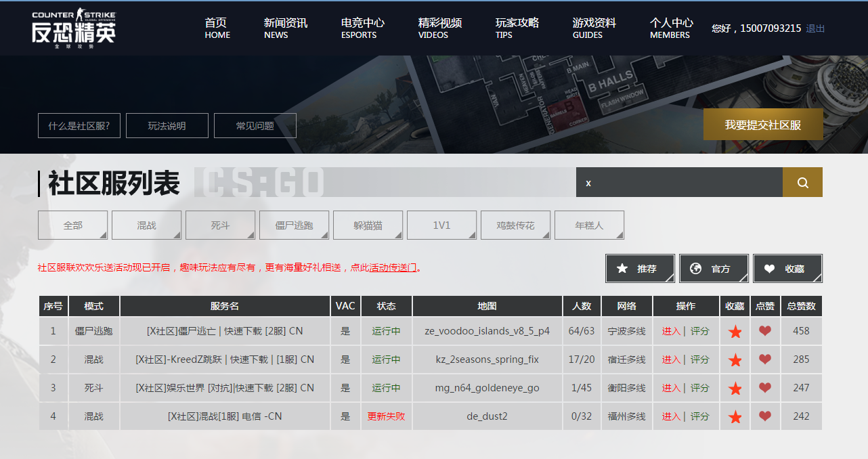Screen dimensions: 868x459
Task: Click the heart icon for KreedZ跳跃 server
Action: pos(765,359)
